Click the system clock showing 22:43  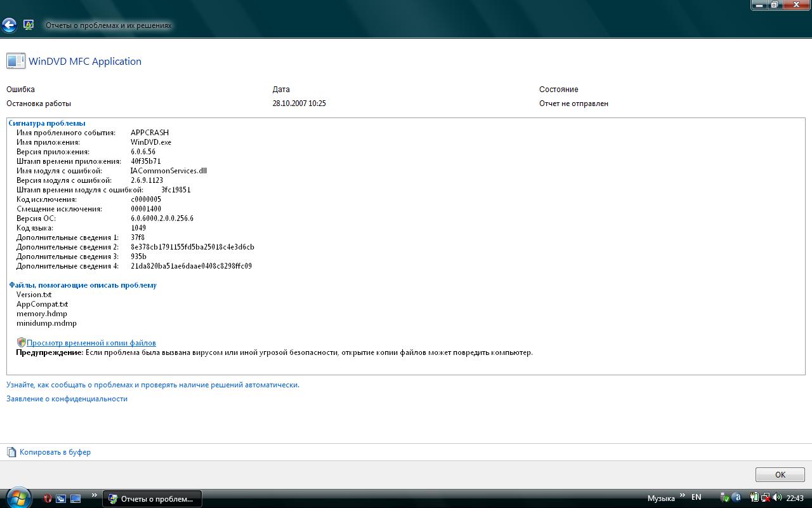pos(796,498)
